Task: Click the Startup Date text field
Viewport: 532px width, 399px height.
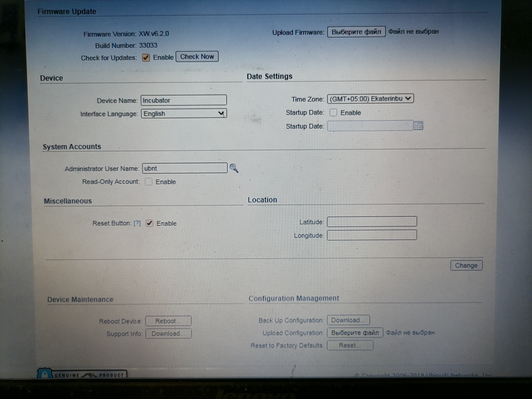Action: coord(370,126)
